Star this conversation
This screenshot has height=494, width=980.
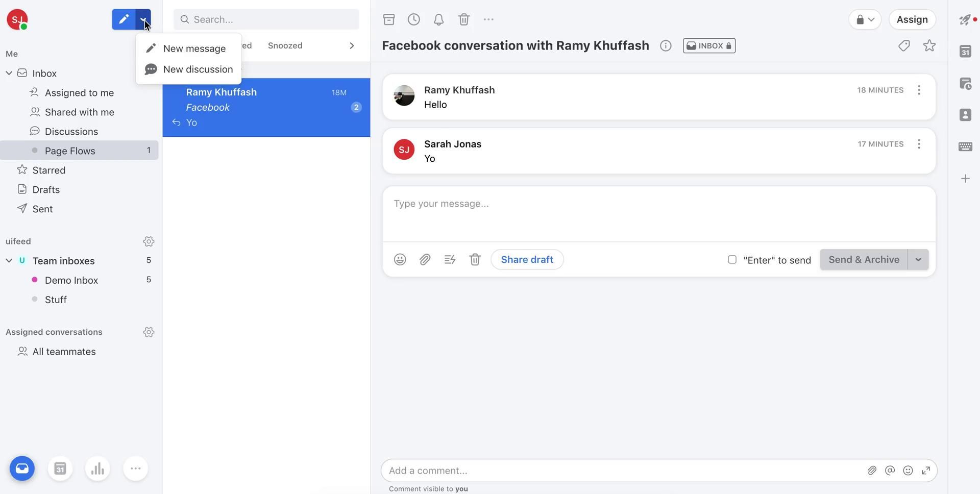click(929, 46)
